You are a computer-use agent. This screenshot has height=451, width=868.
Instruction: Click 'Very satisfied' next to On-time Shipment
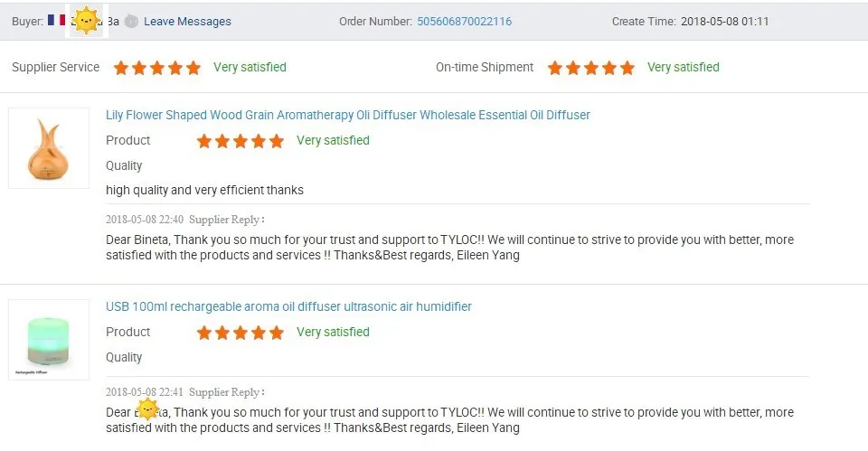(x=684, y=67)
